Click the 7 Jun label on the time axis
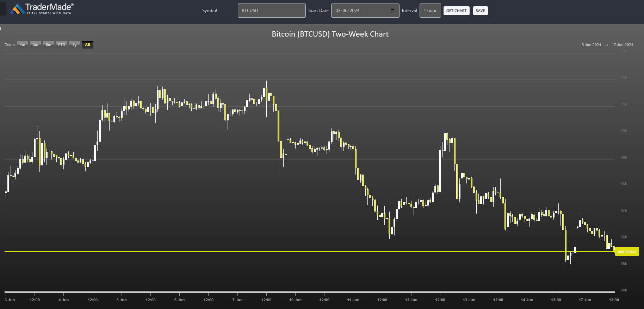This screenshot has width=644, height=309. click(237, 300)
